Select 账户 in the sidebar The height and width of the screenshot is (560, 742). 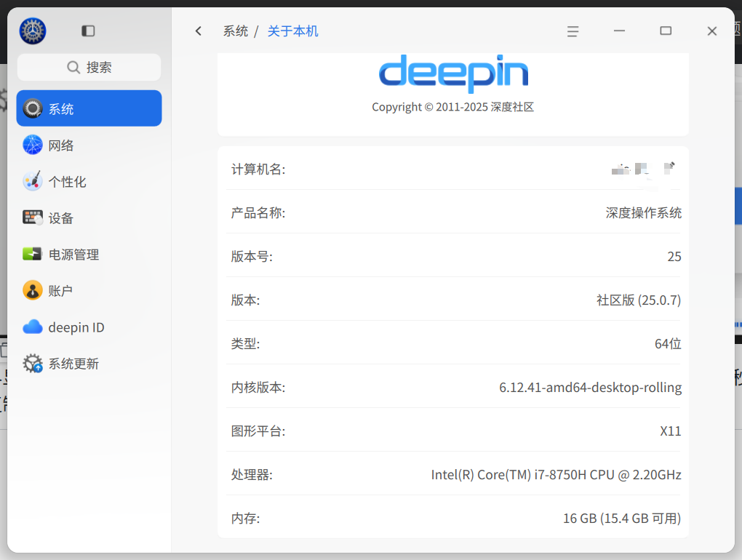coord(89,290)
